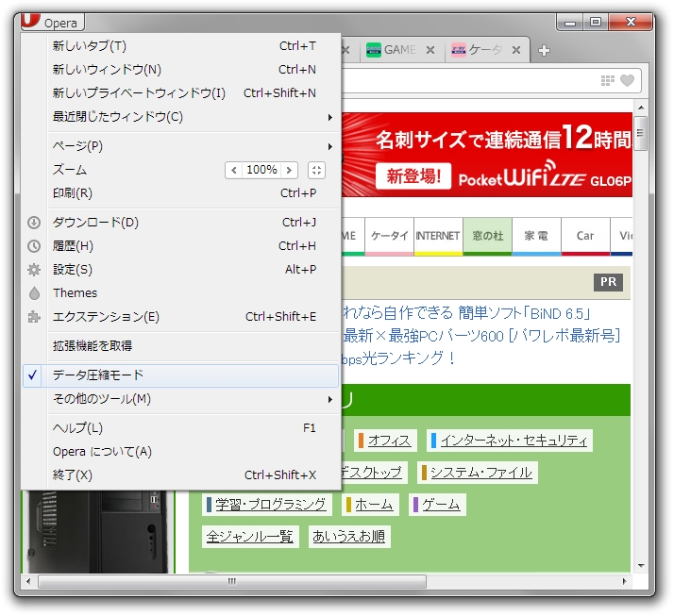This screenshot has width=674, height=616.
Task: Click the 光ランキング link
Action: [x=398, y=358]
